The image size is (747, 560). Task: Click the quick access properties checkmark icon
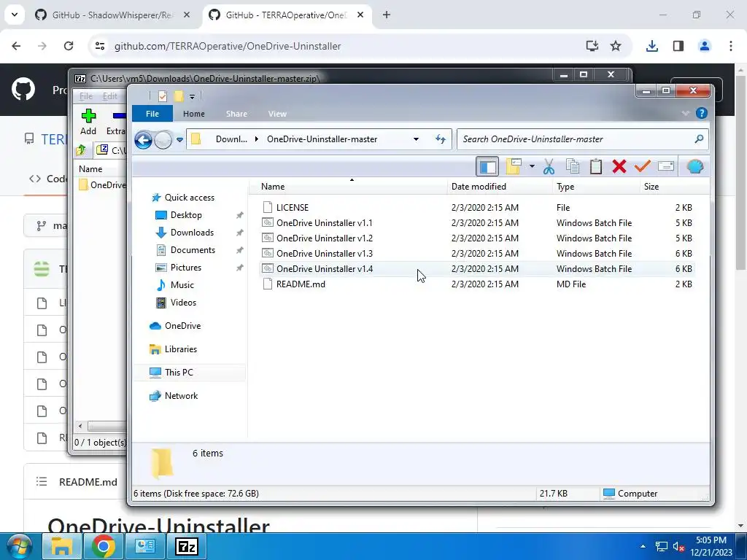point(163,97)
